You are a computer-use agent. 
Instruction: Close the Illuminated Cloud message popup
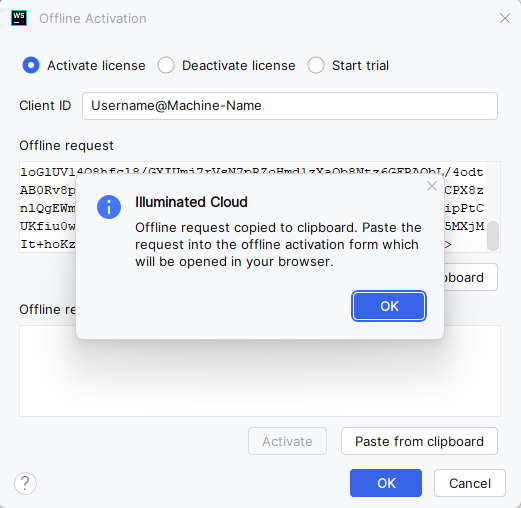(x=432, y=186)
